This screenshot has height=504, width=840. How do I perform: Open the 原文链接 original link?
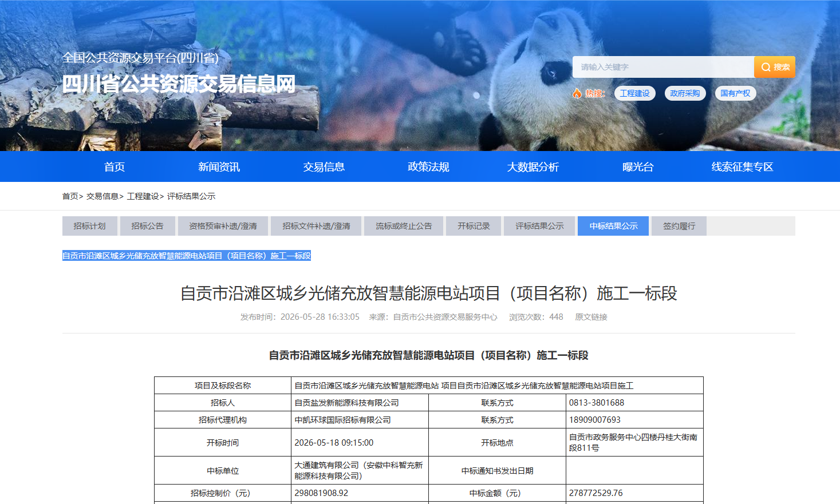(x=591, y=317)
